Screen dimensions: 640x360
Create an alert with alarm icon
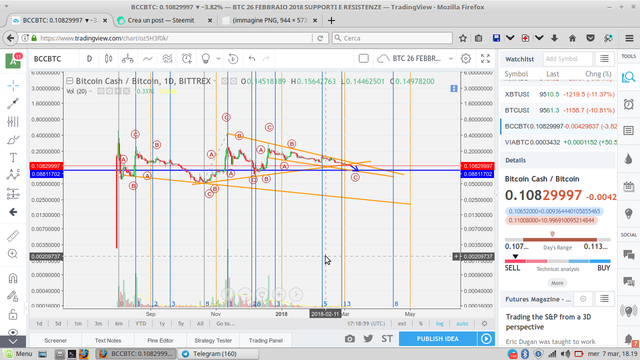187,59
